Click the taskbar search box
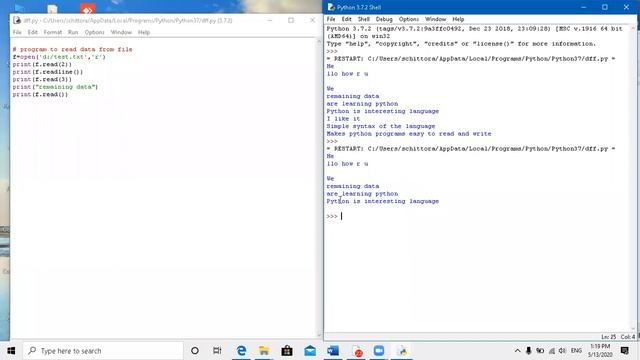This screenshot has width=640, height=360. tap(103, 351)
